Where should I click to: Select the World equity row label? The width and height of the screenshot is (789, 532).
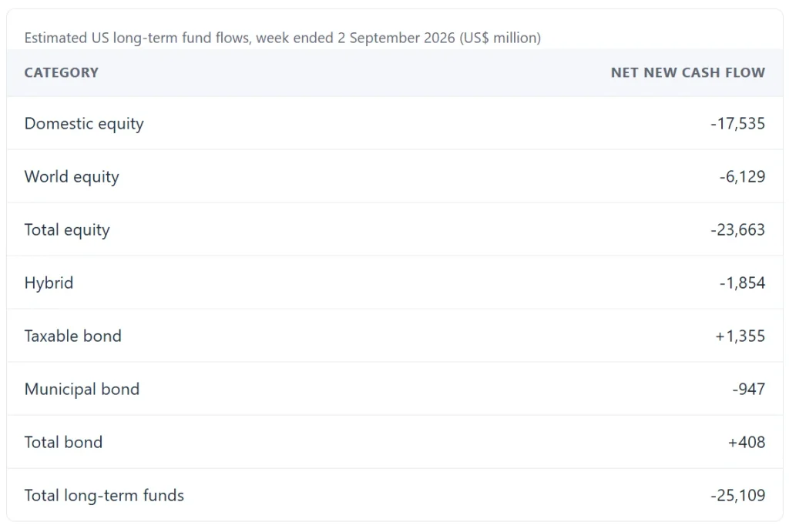click(72, 177)
